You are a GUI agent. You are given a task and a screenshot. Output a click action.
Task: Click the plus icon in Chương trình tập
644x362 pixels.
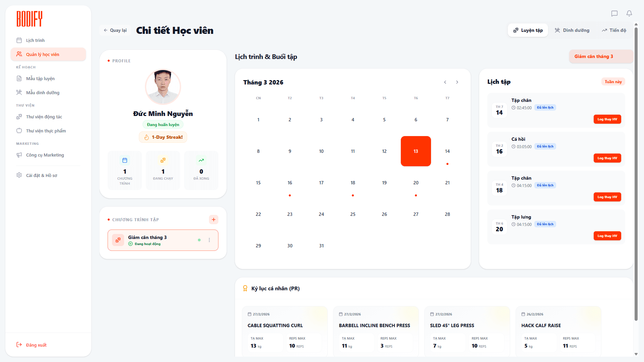pyautogui.click(x=213, y=220)
